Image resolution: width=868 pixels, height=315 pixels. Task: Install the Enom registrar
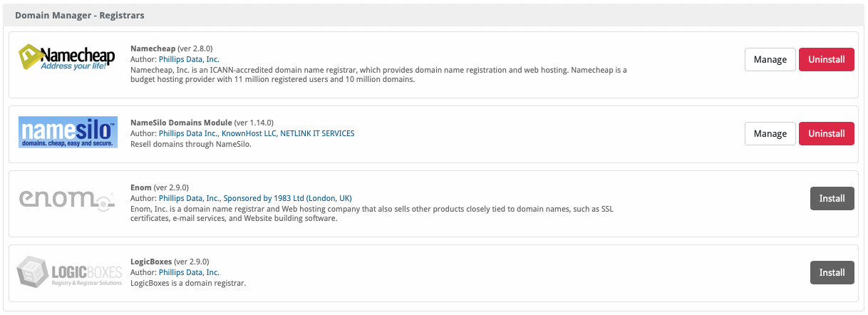832,198
